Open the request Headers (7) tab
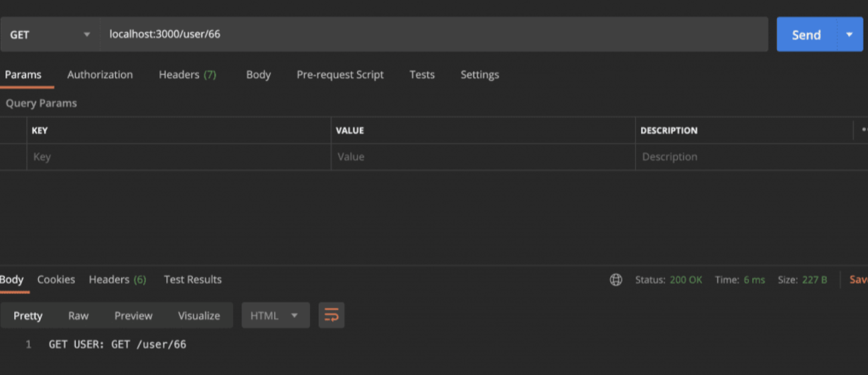The height and width of the screenshot is (375, 868). (x=188, y=74)
